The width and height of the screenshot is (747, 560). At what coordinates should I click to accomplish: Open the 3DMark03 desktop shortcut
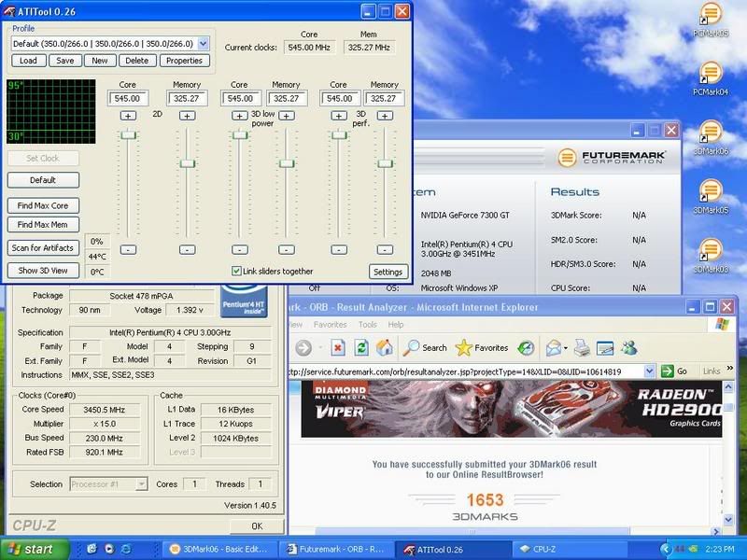point(711,256)
